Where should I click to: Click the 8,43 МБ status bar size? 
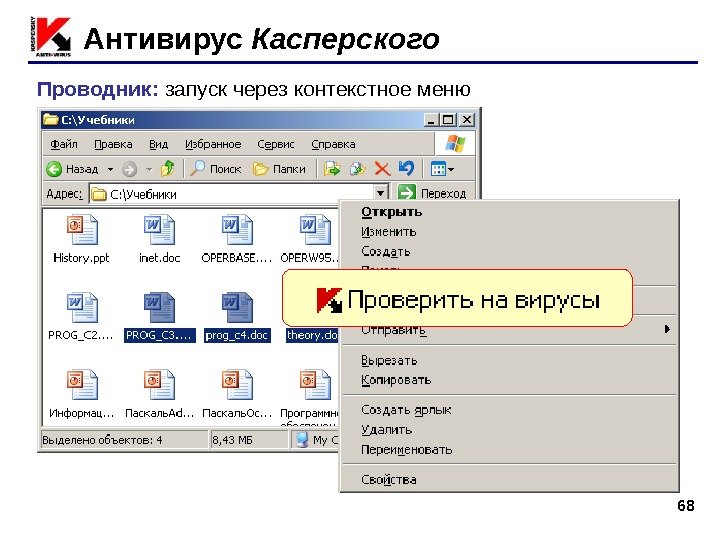pyautogui.click(x=232, y=440)
